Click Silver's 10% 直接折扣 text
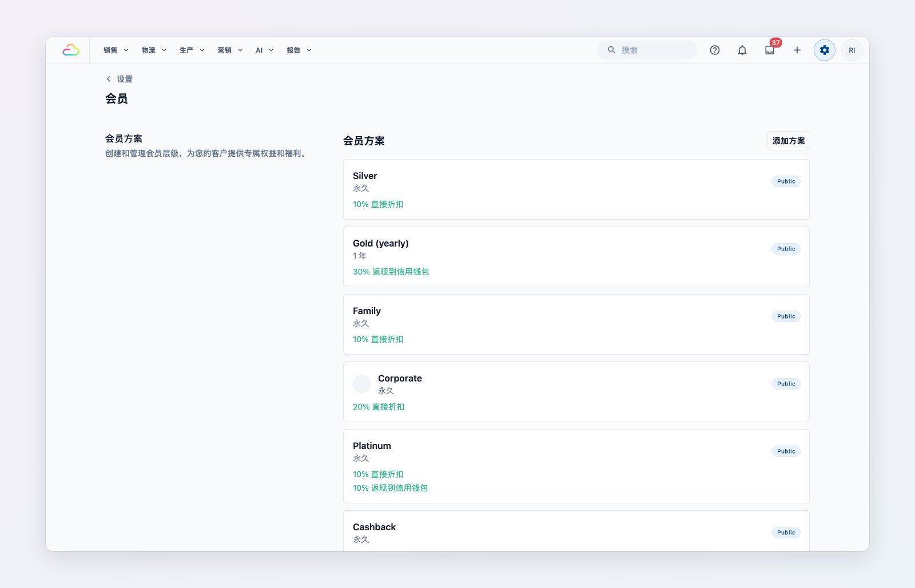 coord(378,204)
